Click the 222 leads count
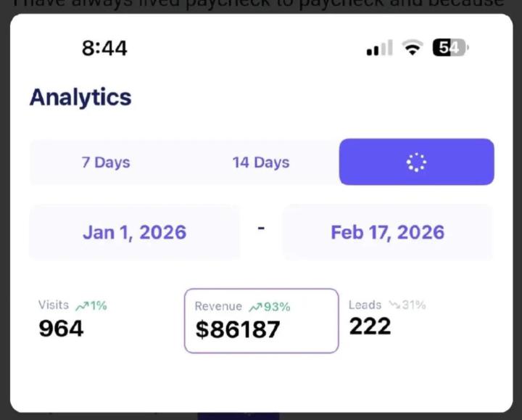522x420 pixels. (370, 326)
